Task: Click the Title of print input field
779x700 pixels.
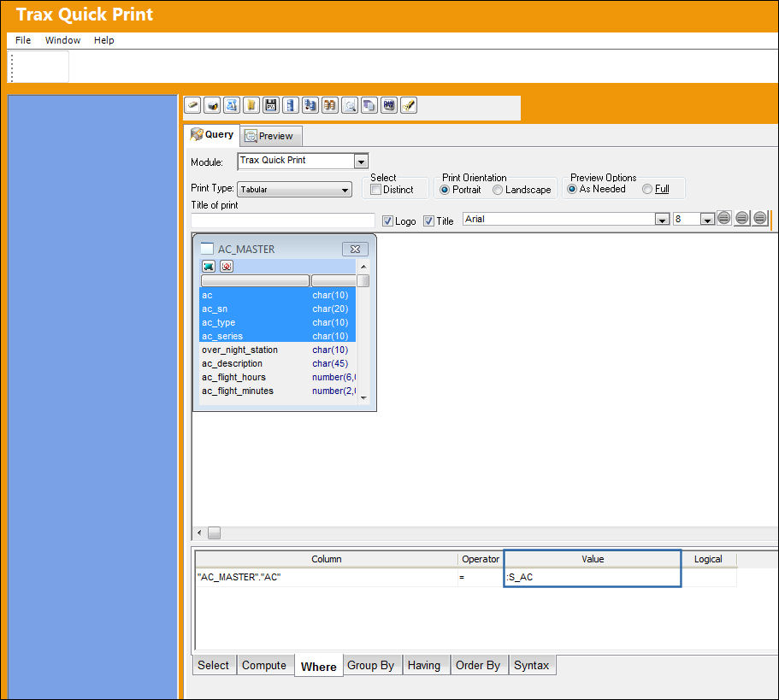Action: [283, 221]
